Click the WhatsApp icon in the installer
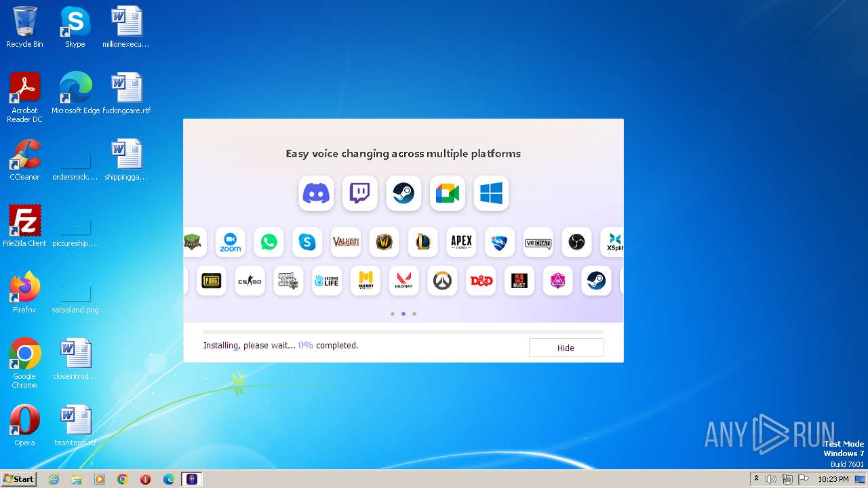Screen dimensions: 868x488 click(x=269, y=242)
